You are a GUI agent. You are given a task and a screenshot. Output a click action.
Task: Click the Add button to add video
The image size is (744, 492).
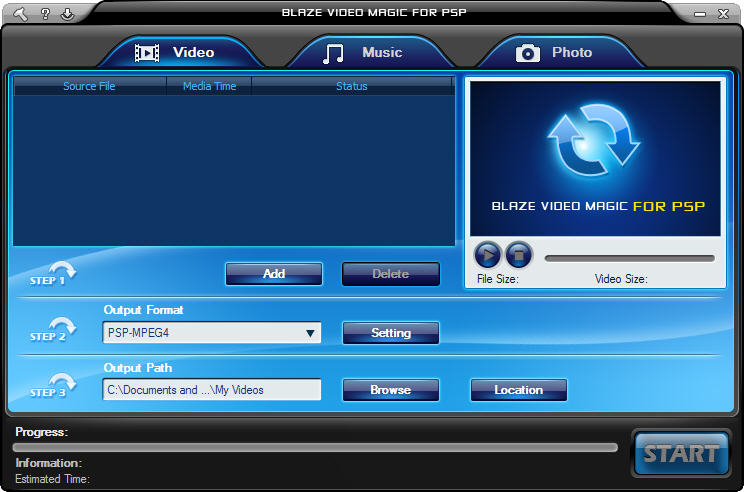tap(274, 274)
